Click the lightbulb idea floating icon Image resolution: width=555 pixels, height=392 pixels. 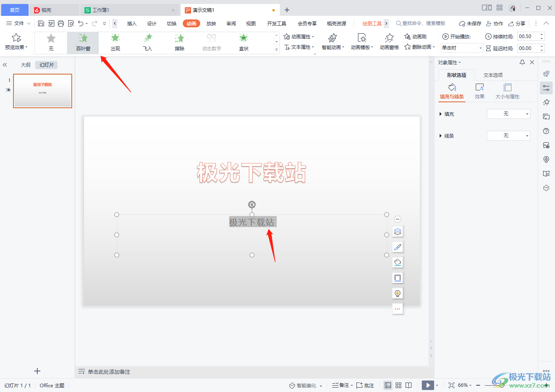point(398,293)
